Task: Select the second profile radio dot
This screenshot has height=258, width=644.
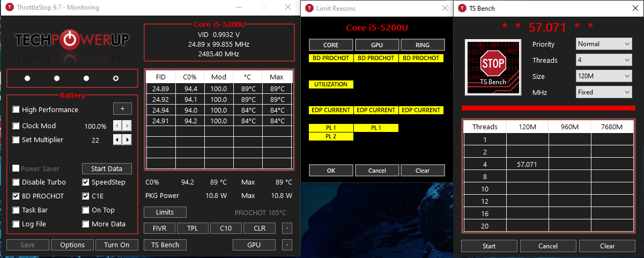Action: tap(57, 78)
